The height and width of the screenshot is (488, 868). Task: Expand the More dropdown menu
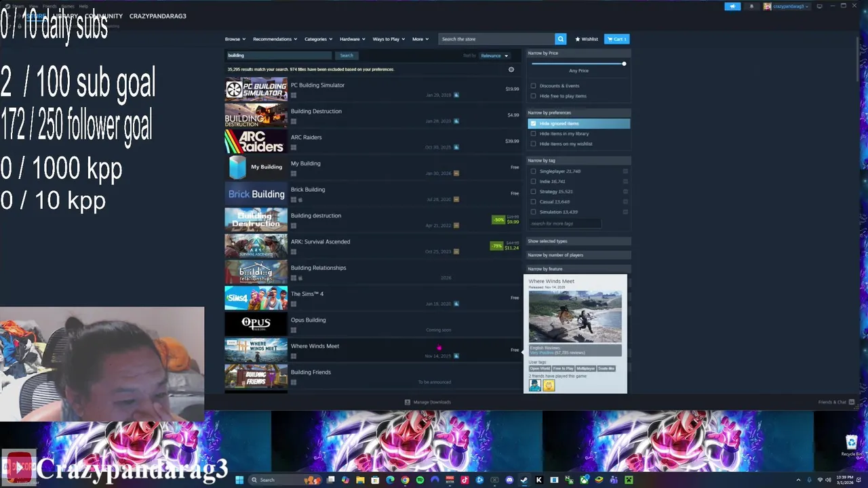click(x=420, y=39)
